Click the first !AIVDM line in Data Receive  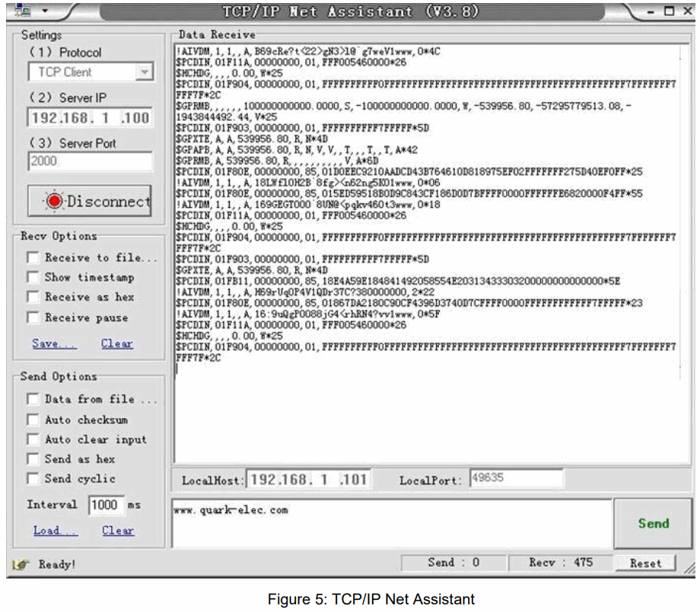[x=308, y=51]
